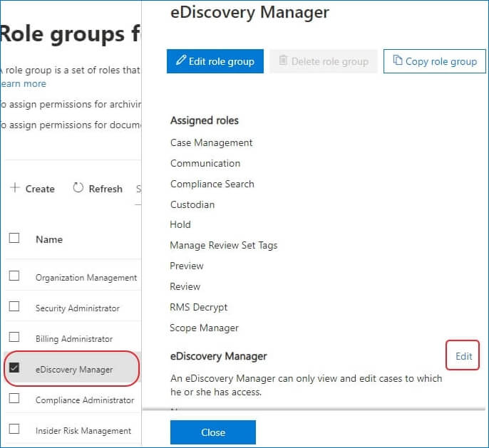Click the Assigned roles heading
Image resolution: width=489 pixels, height=448 pixels.
(x=205, y=120)
